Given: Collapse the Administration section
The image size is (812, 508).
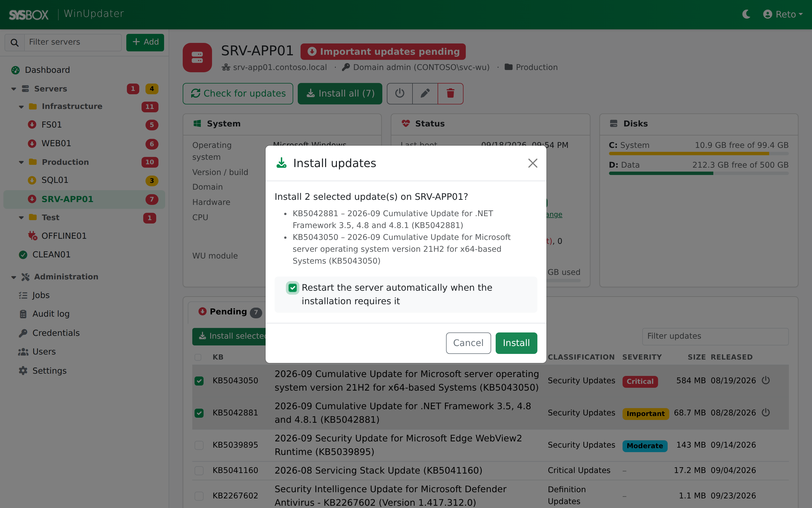Looking at the screenshot, I should pyautogui.click(x=14, y=277).
